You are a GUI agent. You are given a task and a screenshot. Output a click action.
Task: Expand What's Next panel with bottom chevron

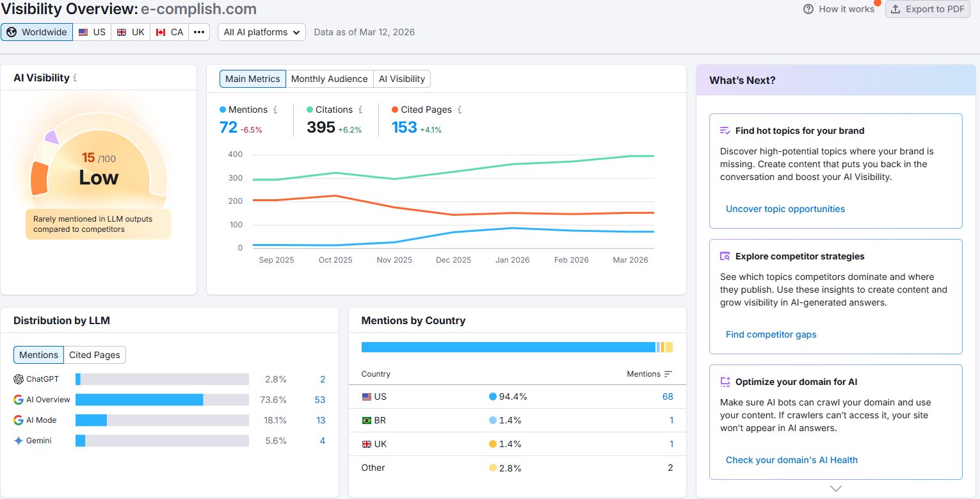pyautogui.click(x=835, y=489)
